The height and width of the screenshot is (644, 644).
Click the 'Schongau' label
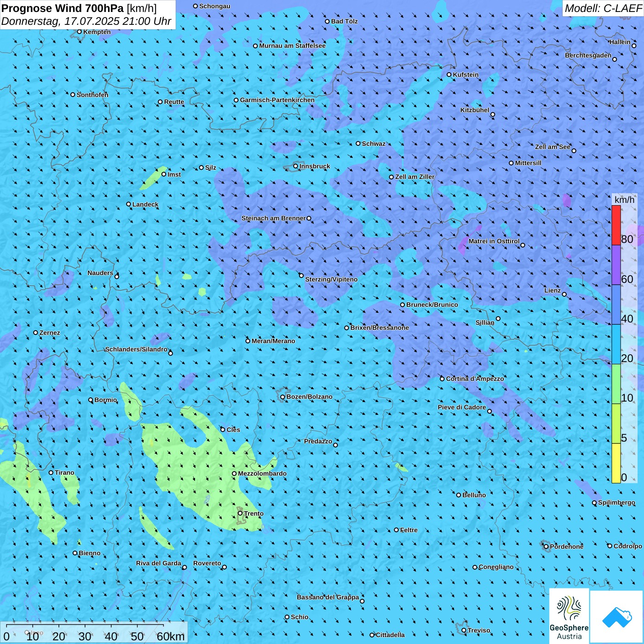click(x=215, y=6)
